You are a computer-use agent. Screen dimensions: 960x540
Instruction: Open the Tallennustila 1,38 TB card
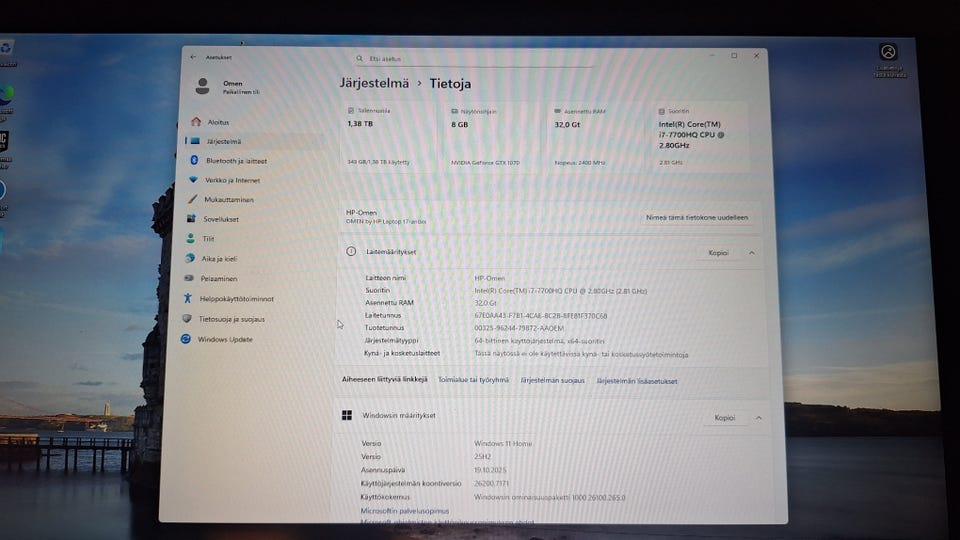(388, 137)
